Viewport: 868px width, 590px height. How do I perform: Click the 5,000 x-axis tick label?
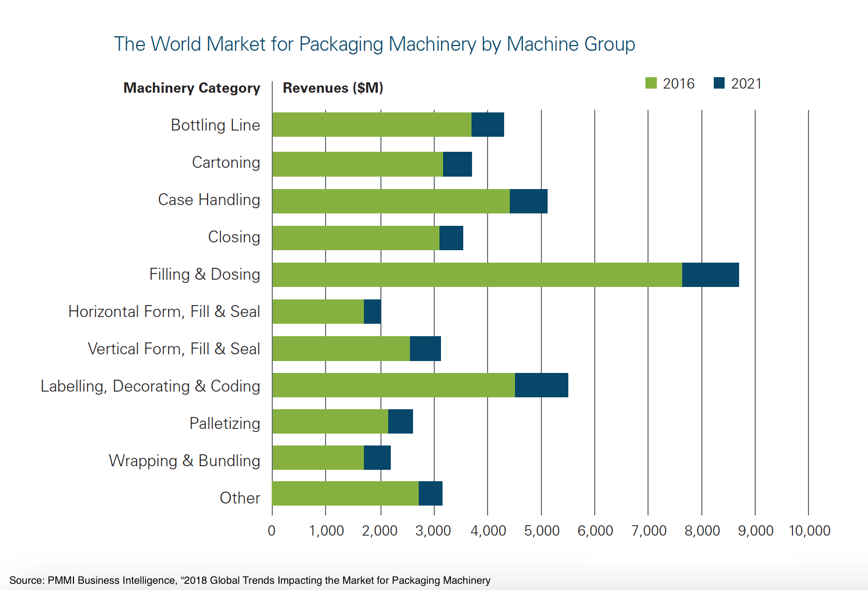tap(541, 531)
